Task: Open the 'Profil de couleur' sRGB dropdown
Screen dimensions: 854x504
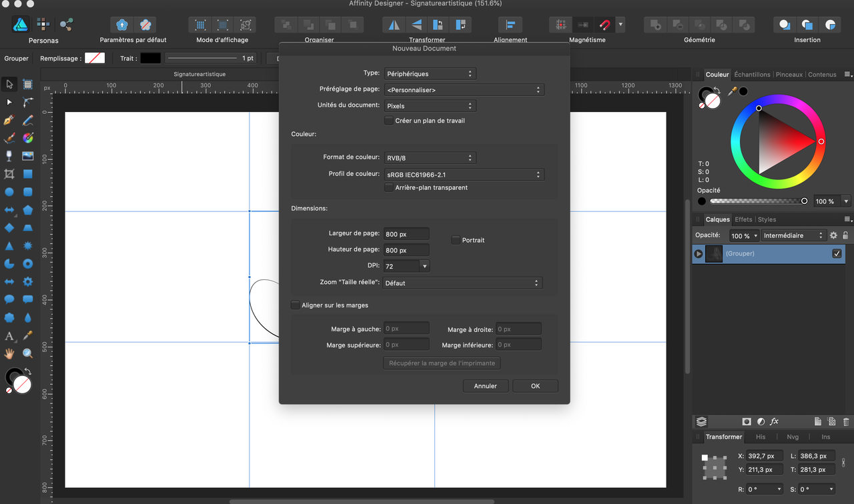Action: [464, 175]
